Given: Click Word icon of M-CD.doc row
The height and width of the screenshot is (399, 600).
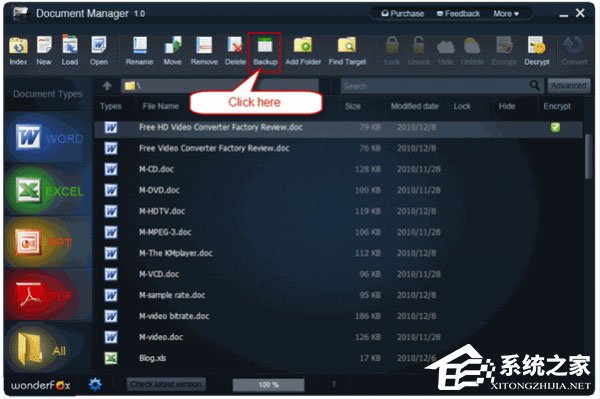Looking at the screenshot, I should [111, 169].
